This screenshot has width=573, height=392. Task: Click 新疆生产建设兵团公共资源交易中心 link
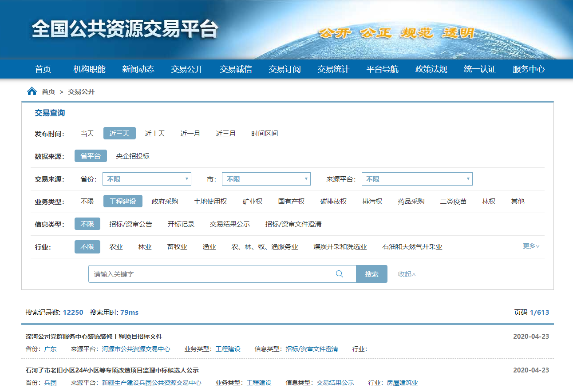click(x=151, y=383)
